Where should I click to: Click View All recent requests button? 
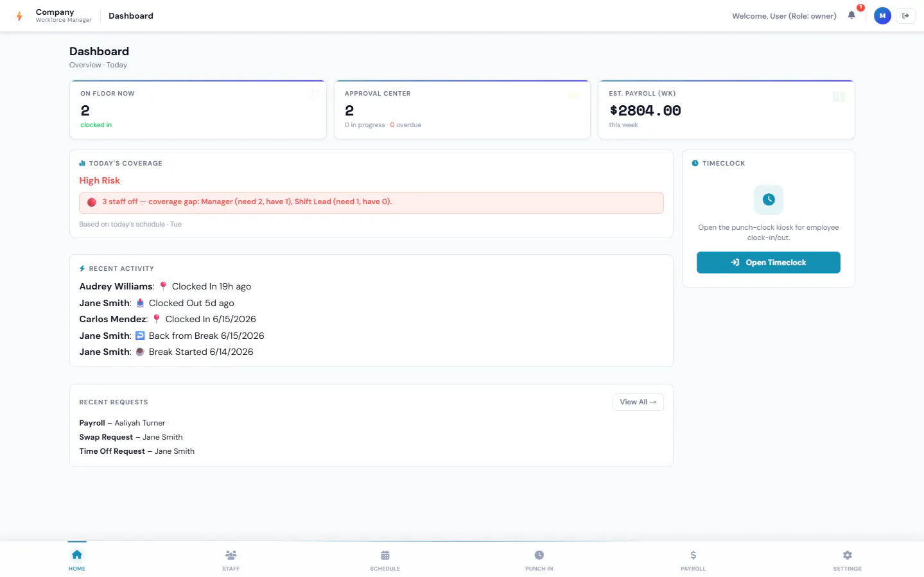(x=638, y=402)
